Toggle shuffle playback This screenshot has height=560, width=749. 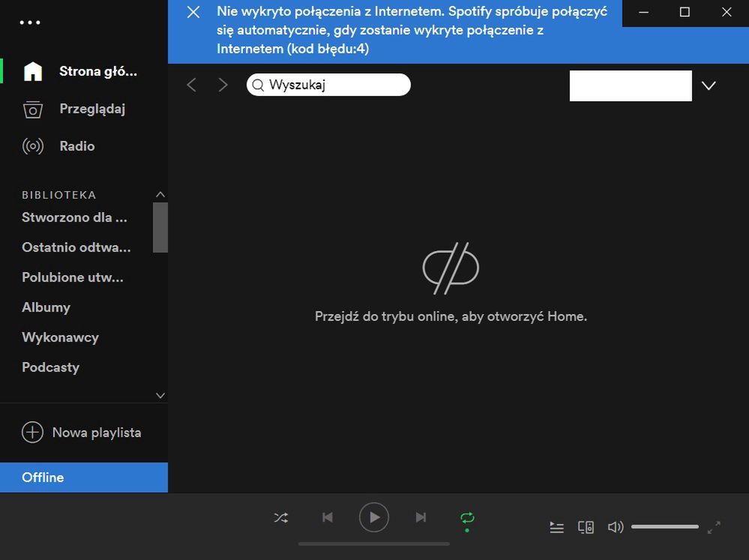pos(281,517)
